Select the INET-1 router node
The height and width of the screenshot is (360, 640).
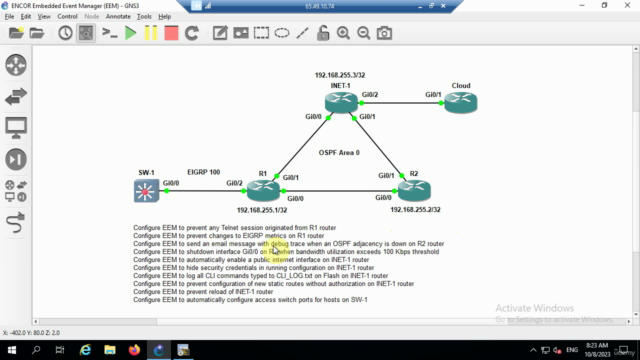point(341,102)
